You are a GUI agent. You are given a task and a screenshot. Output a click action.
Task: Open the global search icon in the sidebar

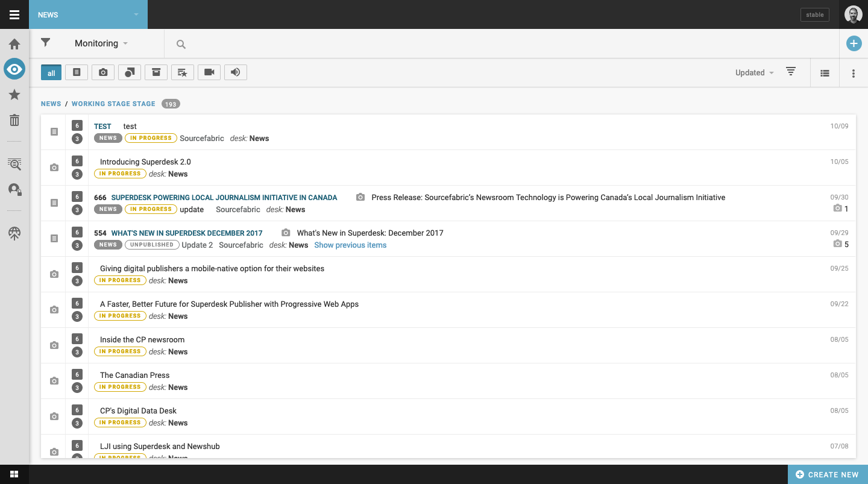(14, 164)
